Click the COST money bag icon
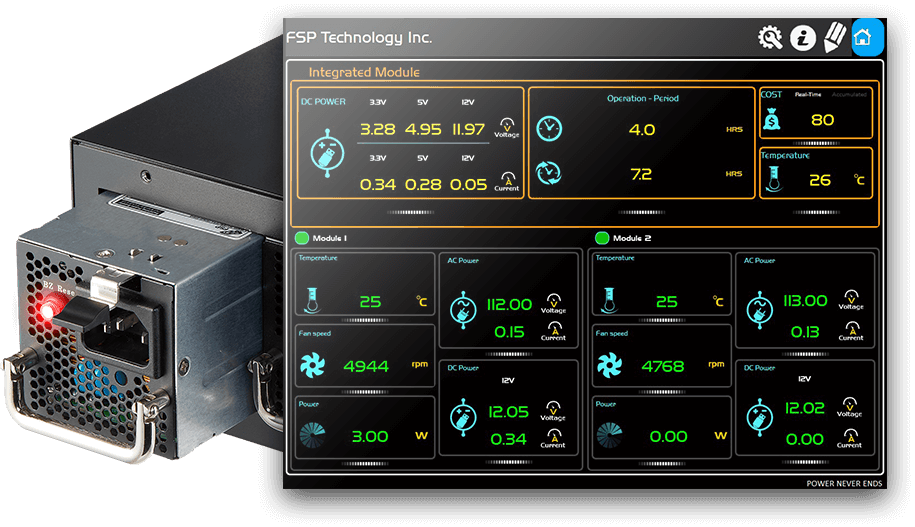Screen dimensions: 915x527 [x=771, y=119]
